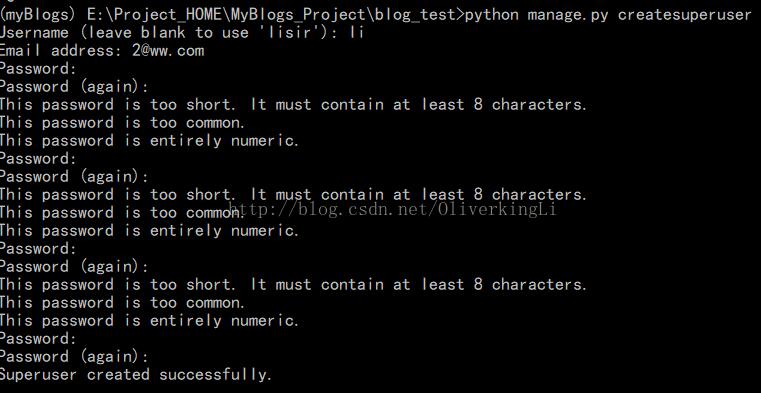This screenshot has height=393, width=761.
Task: Click the third 'password is too short' message
Action: 294,285
